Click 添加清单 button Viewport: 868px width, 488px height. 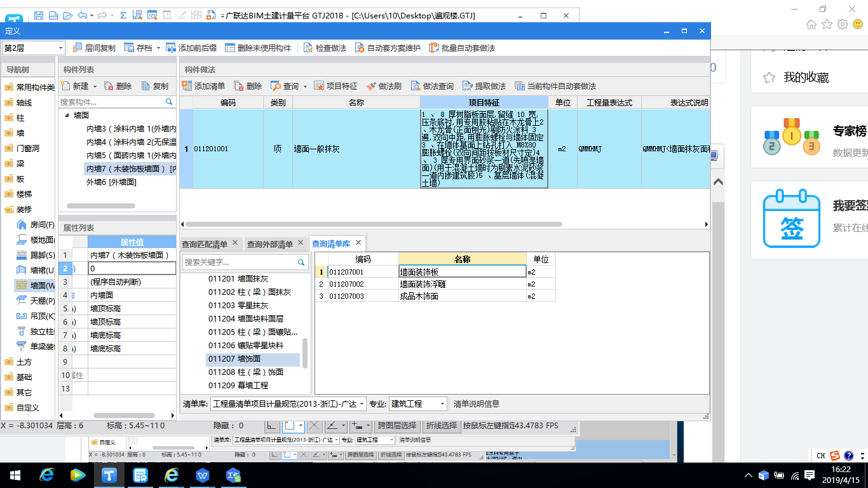click(x=203, y=86)
